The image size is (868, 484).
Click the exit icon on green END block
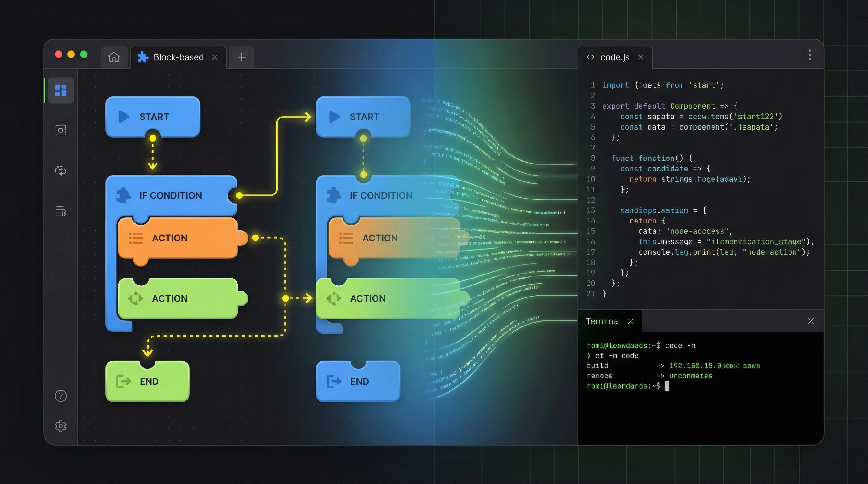tap(123, 381)
